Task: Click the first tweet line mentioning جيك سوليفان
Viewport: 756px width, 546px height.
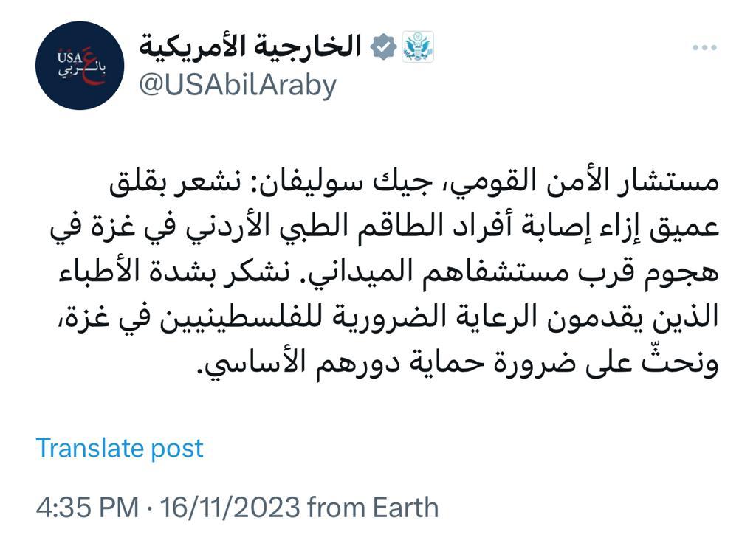Action: pyautogui.click(x=413, y=182)
